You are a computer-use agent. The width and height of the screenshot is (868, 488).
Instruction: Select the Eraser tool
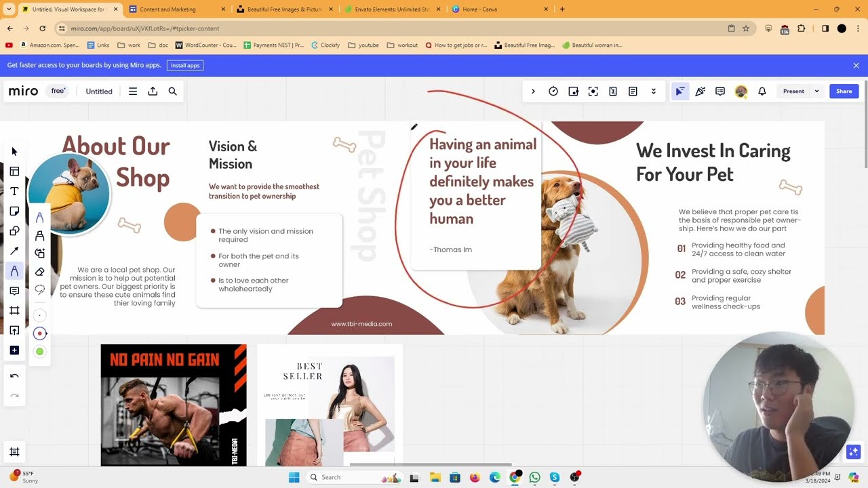(39, 272)
